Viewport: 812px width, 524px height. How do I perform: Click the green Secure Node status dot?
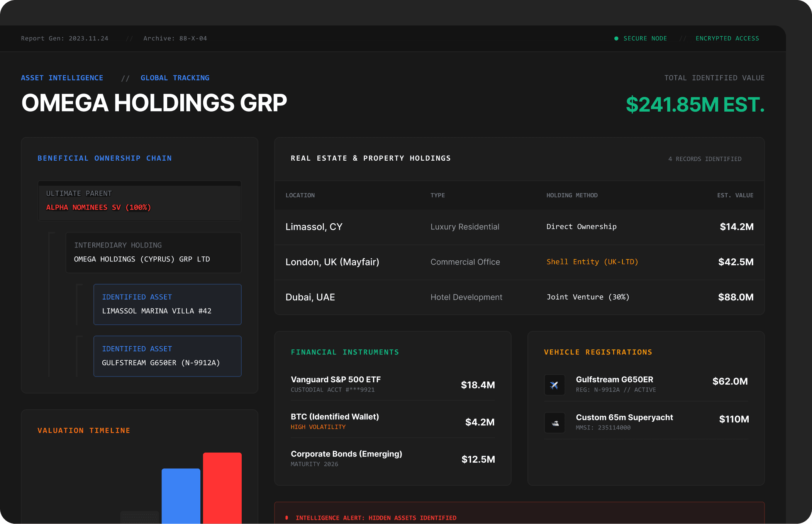coord(616,39)
